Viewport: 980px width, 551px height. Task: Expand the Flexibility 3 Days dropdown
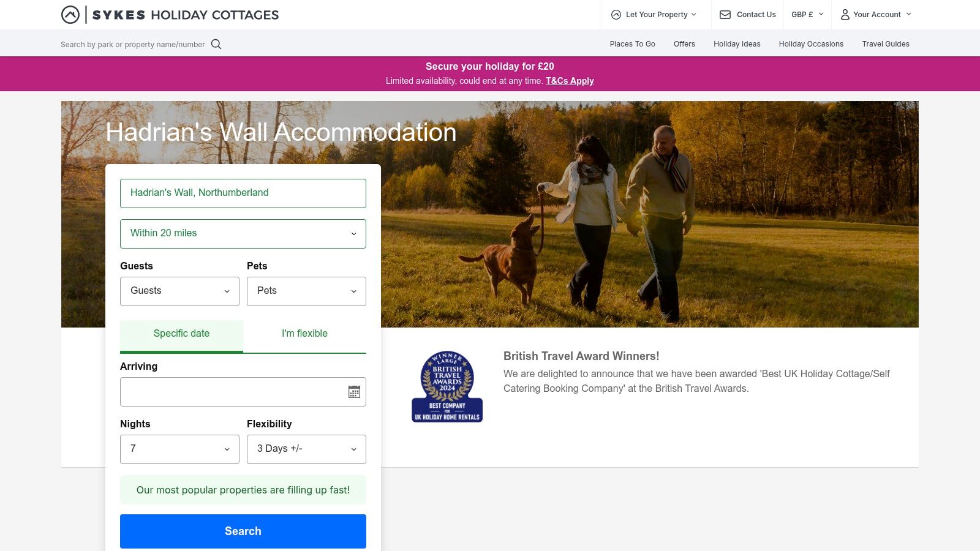click(306, 449)
